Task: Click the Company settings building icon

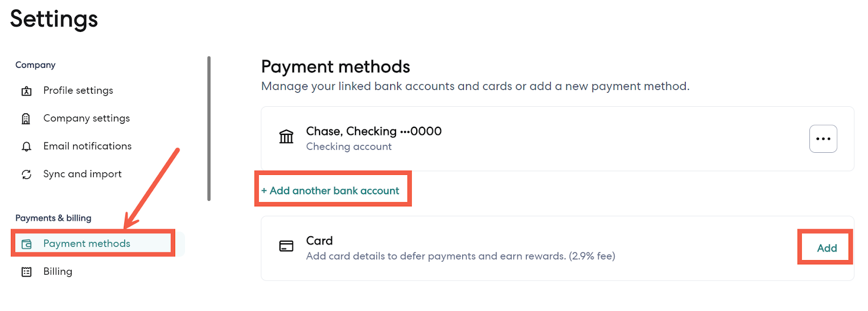Action: pos(26,119)
